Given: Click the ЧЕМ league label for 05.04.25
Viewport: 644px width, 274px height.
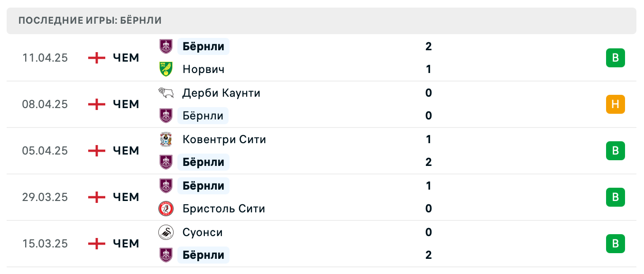Looking at the screenshot, I should point(126,151).
